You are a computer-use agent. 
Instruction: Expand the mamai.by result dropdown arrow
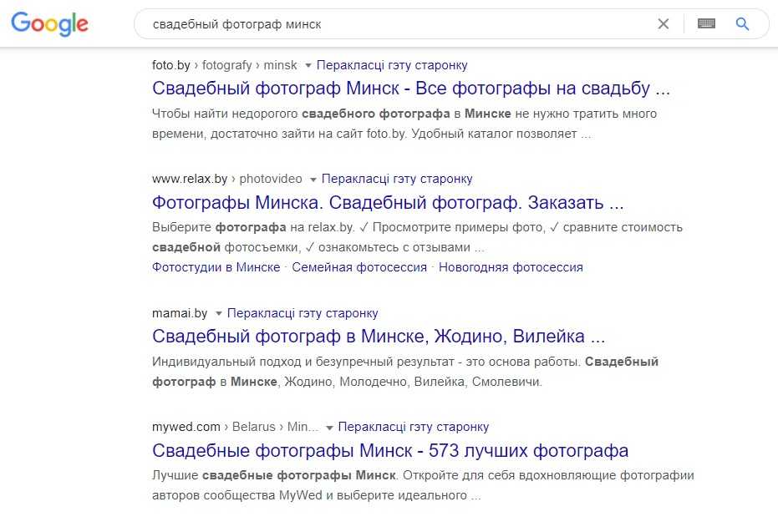[219, 313]
